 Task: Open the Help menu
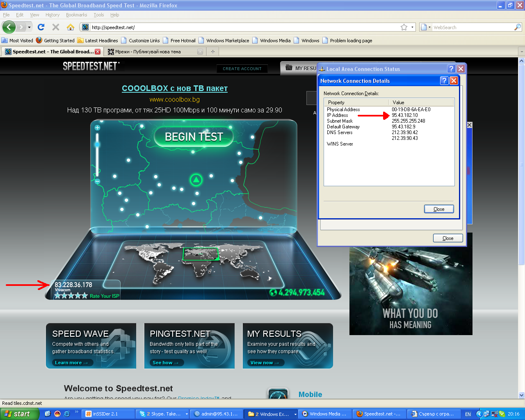[115, 15]
